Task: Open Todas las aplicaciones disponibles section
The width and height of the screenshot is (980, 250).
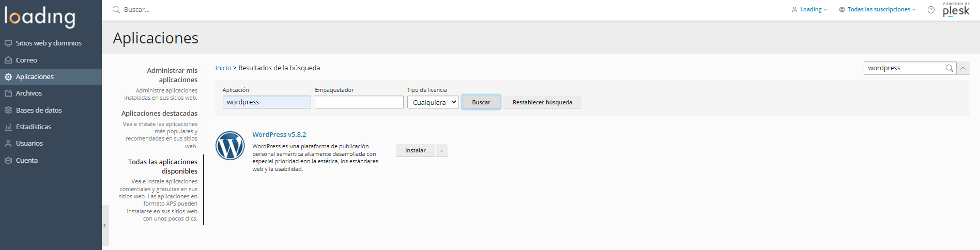Action: (163, 166)
